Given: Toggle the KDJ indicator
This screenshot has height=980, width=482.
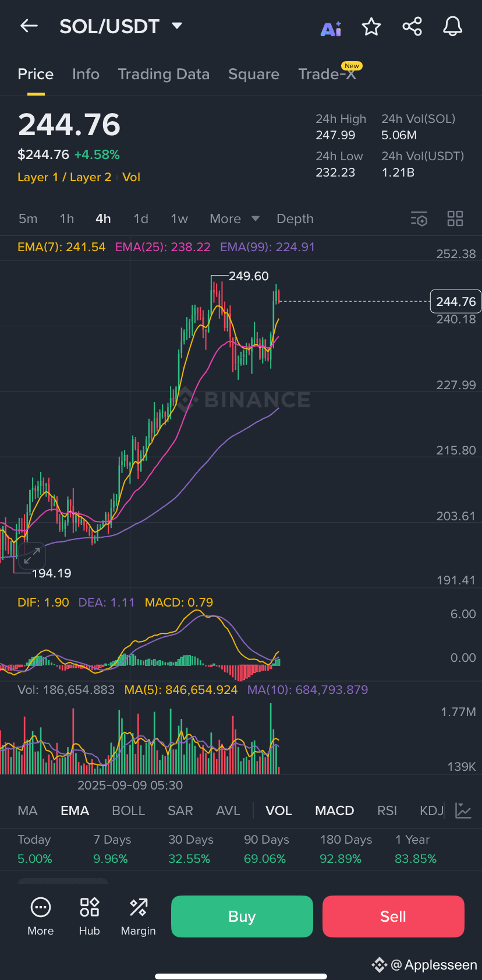Looking at the screenshot, I should [x=431, y=810].
